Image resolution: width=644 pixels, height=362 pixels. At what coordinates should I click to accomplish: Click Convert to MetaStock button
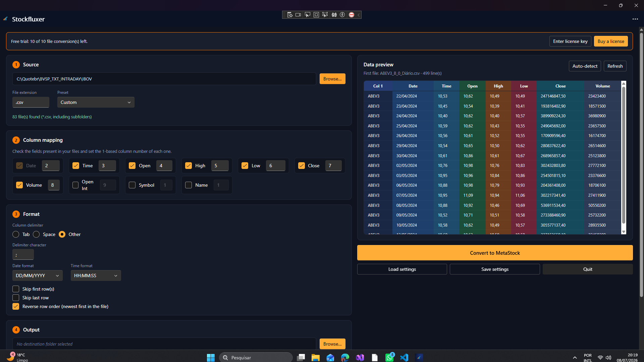tap(495, 253)
